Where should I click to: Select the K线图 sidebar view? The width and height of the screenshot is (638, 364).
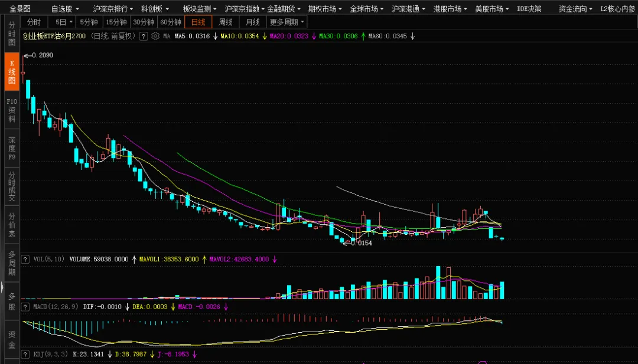12,72
